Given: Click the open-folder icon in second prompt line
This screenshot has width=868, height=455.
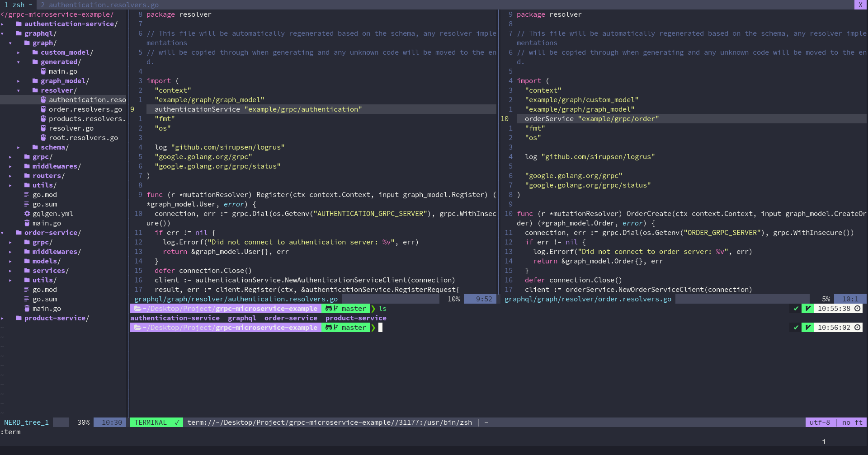Looking at the screenshot, I should [138, 328].
